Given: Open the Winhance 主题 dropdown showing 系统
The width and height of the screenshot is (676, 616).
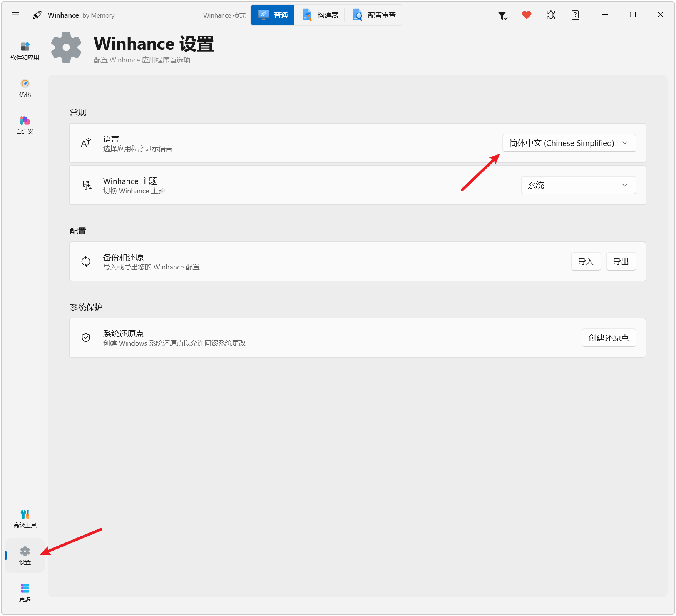Looking at the screenshot, I should tap(578, 185).
